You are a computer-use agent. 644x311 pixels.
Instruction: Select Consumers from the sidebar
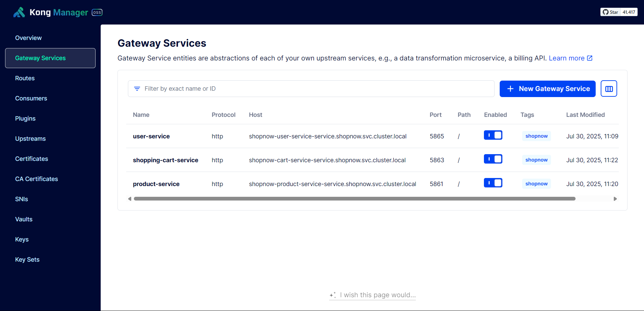[31, 98]
